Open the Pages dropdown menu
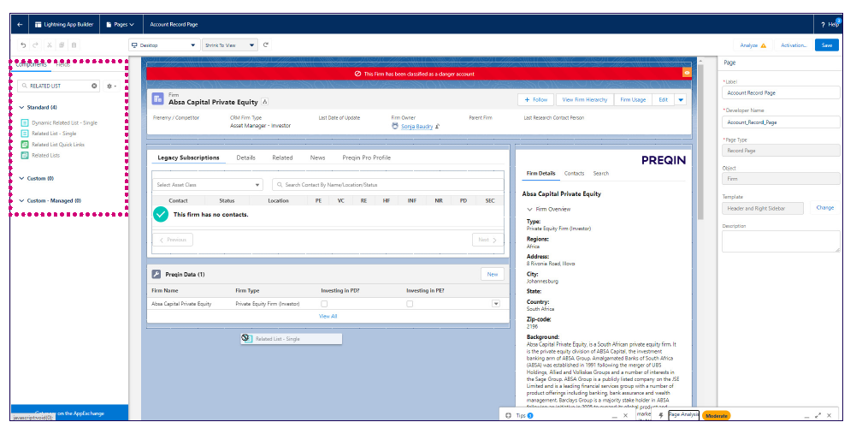 (120, 24)
